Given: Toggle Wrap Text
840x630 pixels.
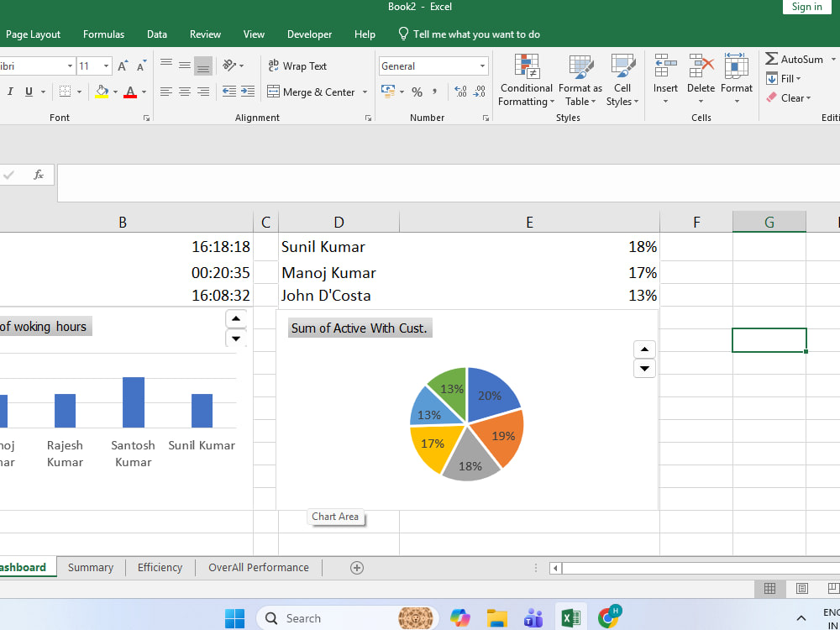Looking at the screenshot, I should pos(297,66).
